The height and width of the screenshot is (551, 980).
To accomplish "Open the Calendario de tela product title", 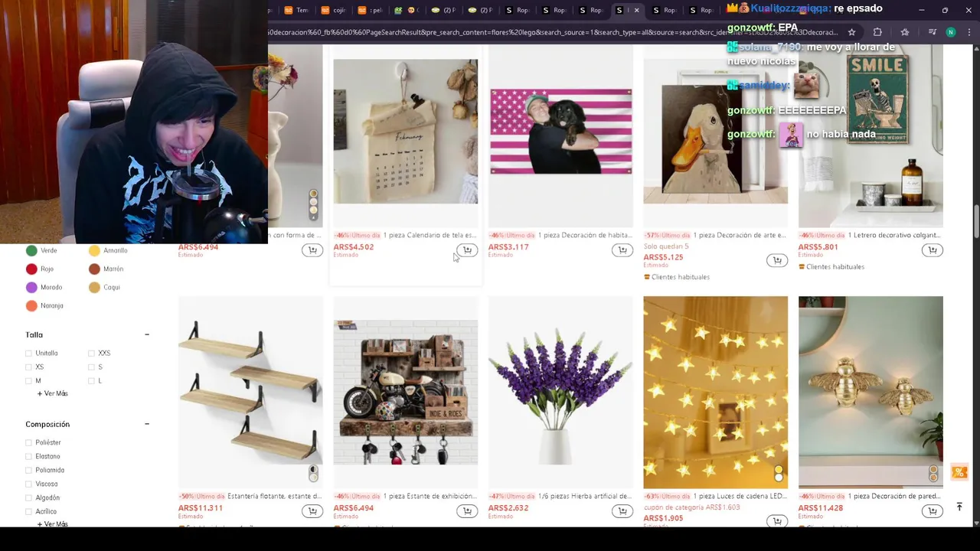I will [430, 235].
